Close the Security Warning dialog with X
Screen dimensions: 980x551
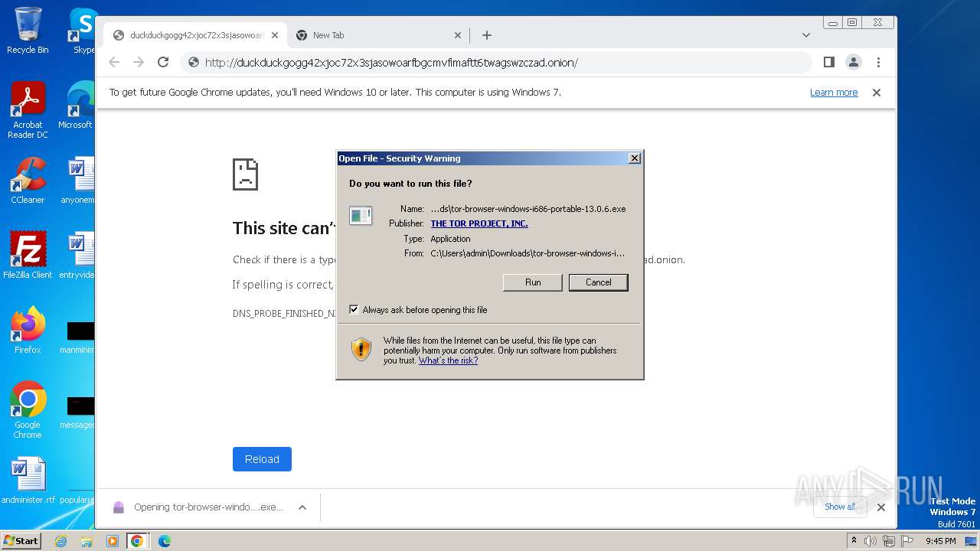click(x=634, y=158)
